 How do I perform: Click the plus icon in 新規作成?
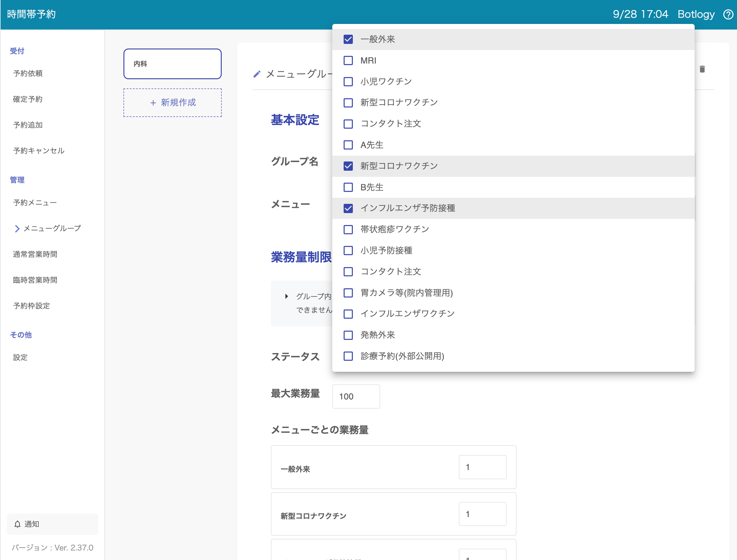[x=153, y=103]
